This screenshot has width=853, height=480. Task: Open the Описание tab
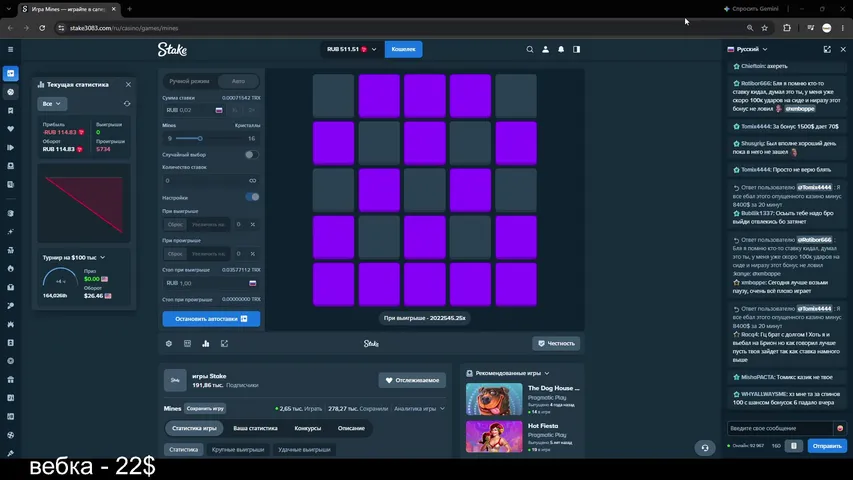point(351,428)
